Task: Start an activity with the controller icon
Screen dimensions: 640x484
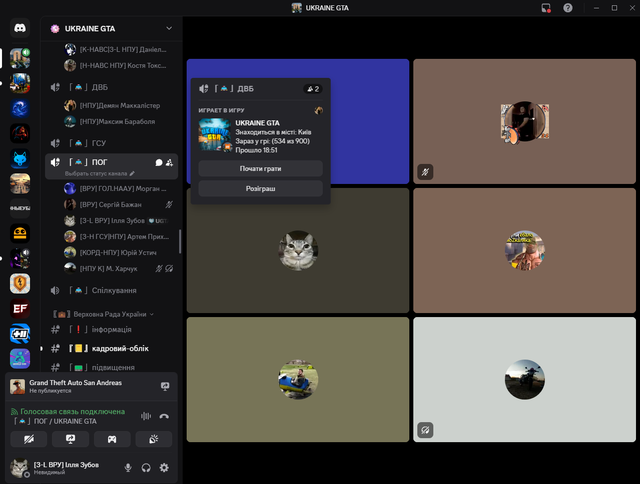Action: [112, 439]
